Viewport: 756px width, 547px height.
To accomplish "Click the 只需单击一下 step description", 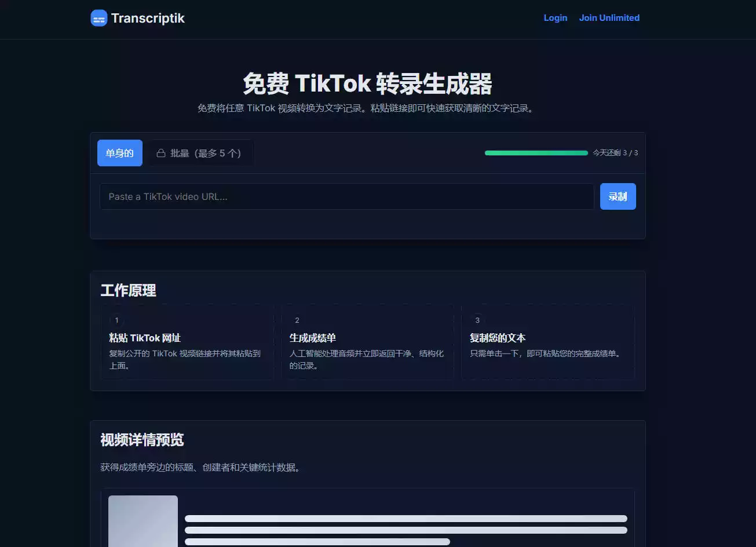I will pos(547,353).
